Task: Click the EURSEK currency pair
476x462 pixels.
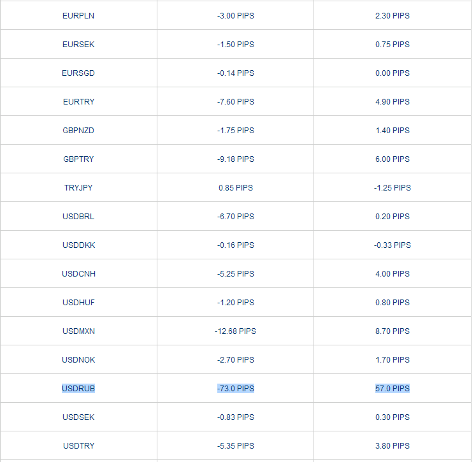Action: pos(78,44)
